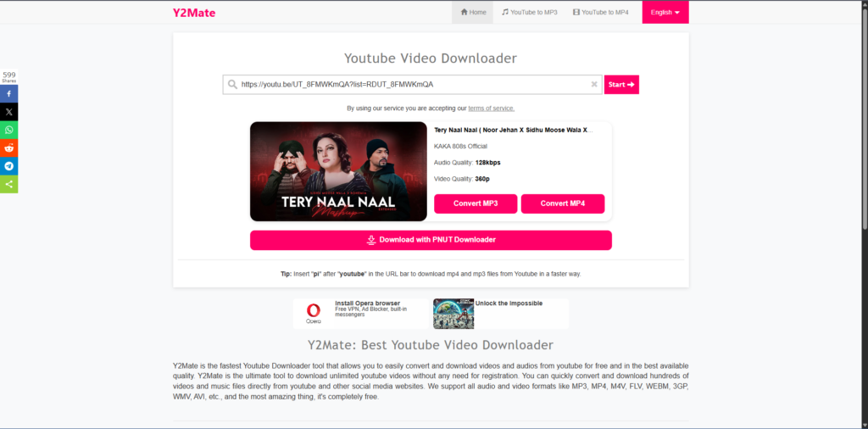
Task: Open the Home menu item
Action: (x=473, y=12)
